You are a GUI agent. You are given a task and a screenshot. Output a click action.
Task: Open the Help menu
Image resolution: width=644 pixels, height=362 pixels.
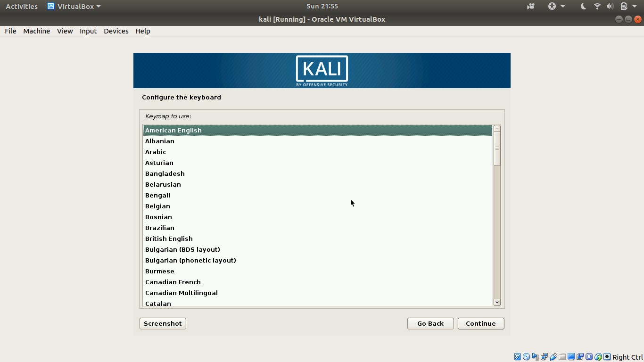(x=142, y=31)
